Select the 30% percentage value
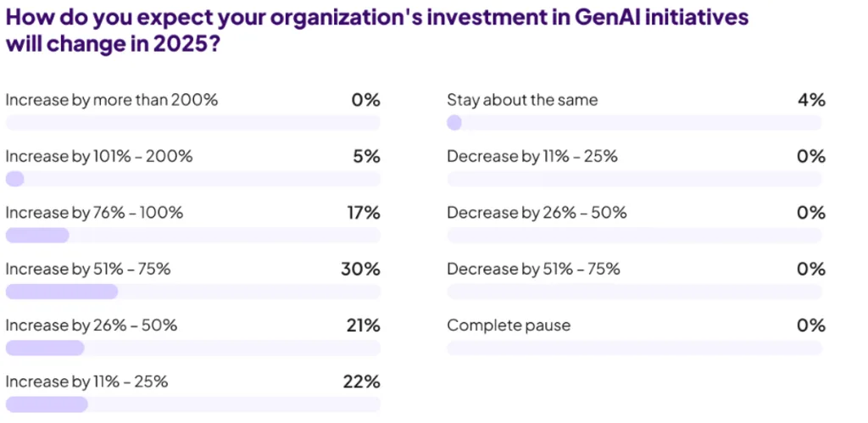The width and height of the screenshot is (868, 423). [362, 269]
